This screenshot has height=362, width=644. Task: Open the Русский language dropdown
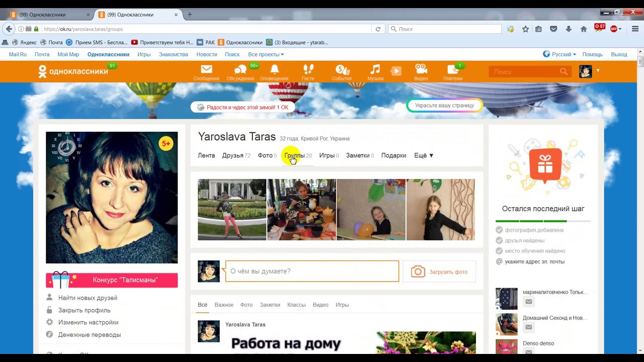(x=559, y=54)
